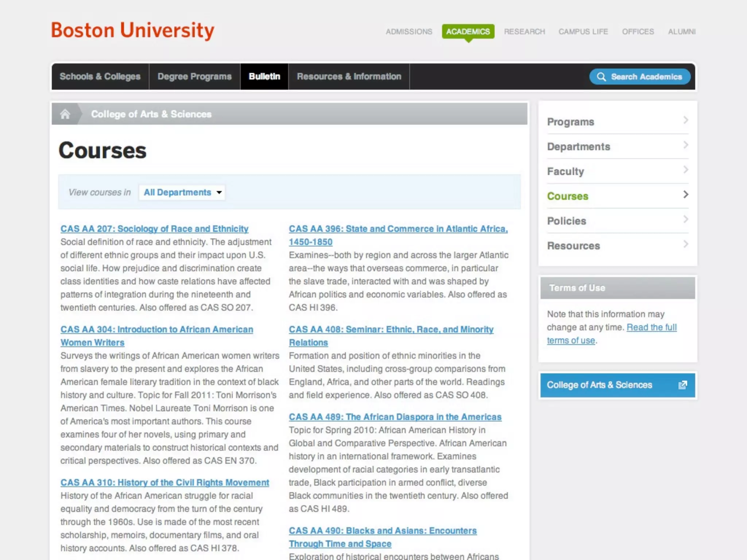Go to the Admissions page

[409, 32]
